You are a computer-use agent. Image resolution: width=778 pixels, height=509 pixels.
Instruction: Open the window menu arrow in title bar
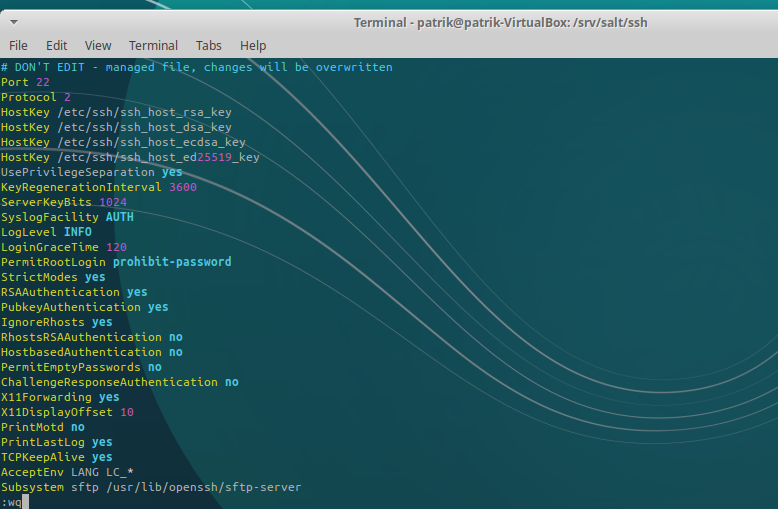click(x=15, y=21)
